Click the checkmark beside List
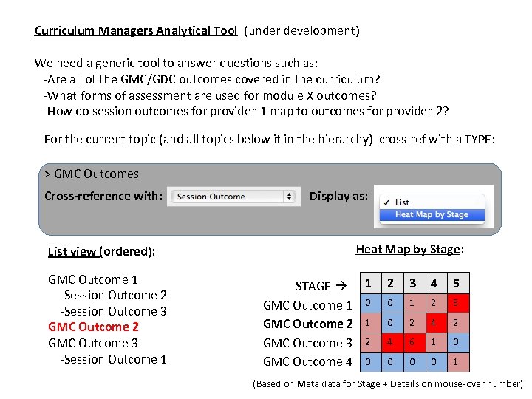The width and height of the screenshot is (532, 399). pos(385,202)
